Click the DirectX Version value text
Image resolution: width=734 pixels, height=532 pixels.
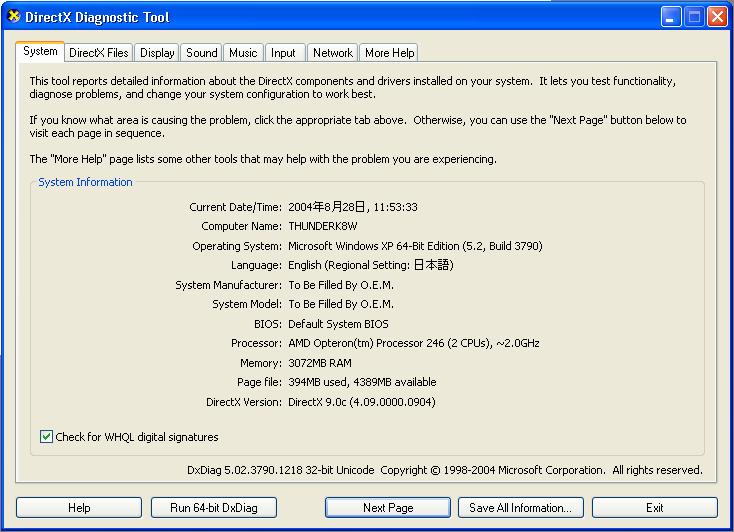[361, 402]
